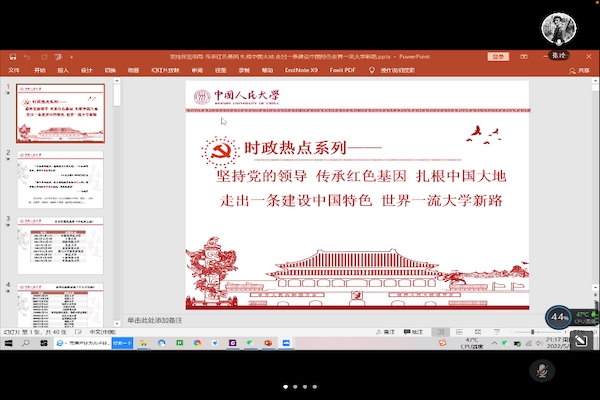Screen dimensions: 600x400
Task: Select slide 1 thumbnail in slide panel
Action: (60, 113)
